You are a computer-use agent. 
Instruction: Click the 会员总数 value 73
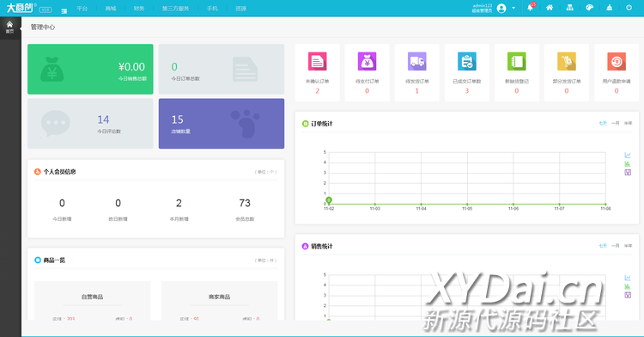[x=245, y=203]
